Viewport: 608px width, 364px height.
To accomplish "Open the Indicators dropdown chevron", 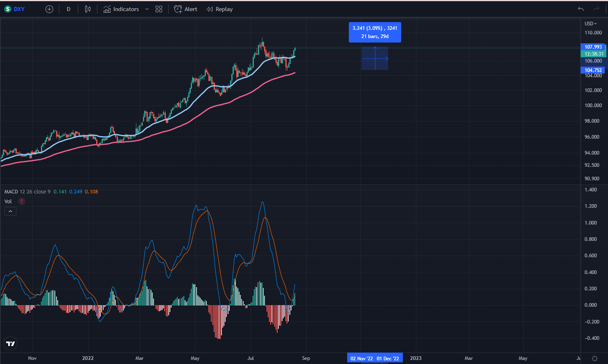I will [x=147, y=9].
